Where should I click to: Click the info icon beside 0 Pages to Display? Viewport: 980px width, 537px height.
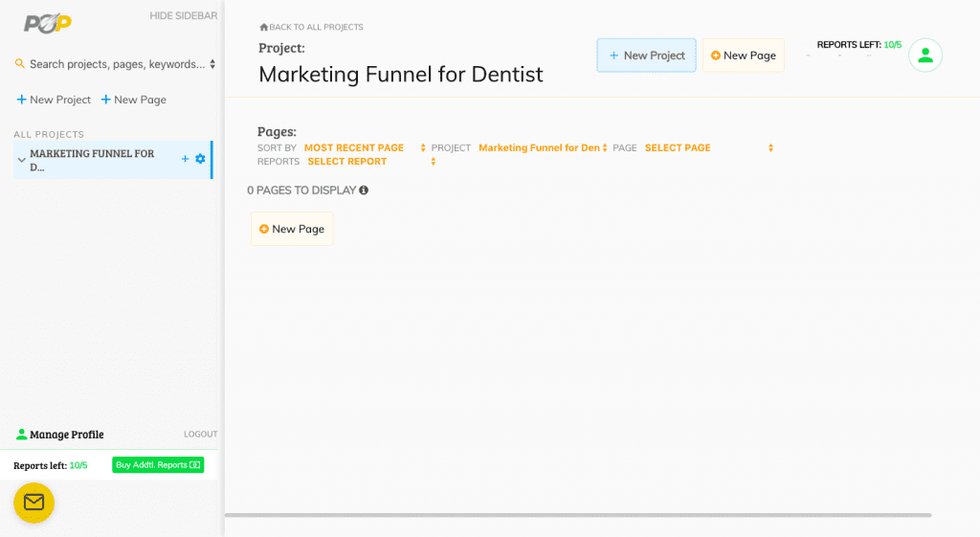coord(364,190)
